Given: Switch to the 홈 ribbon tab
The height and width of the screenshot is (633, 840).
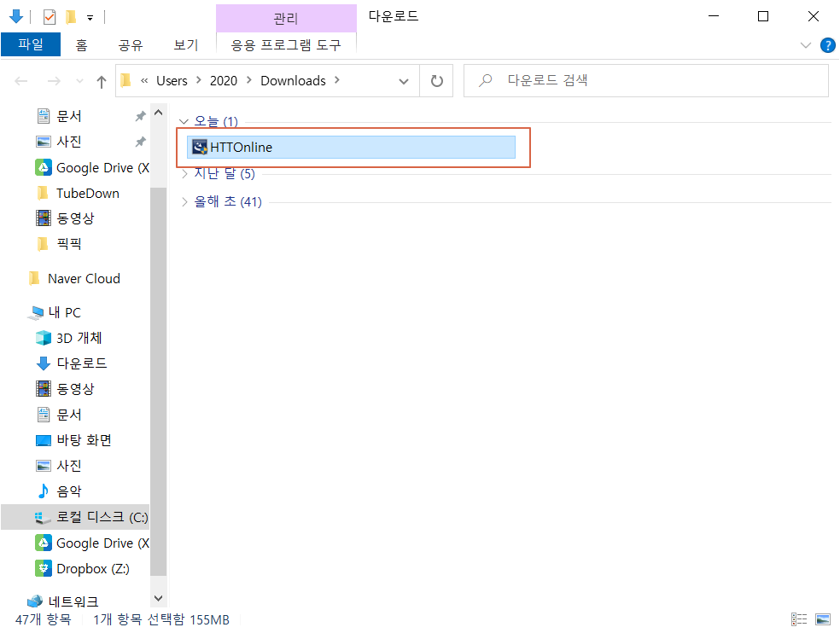Looking at the screenshot, I should click(81, 45).
